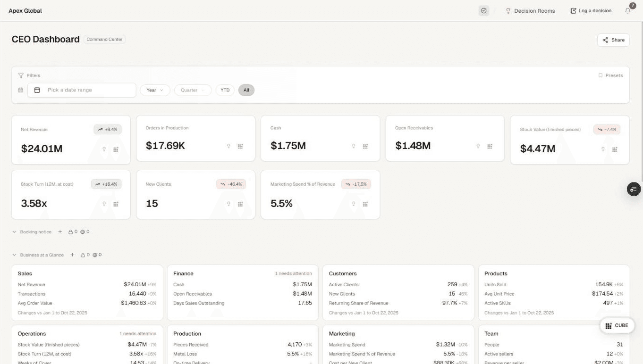
Task: Click lightbulb icon on Marketing Spend % card
Action: pos(354,204)
